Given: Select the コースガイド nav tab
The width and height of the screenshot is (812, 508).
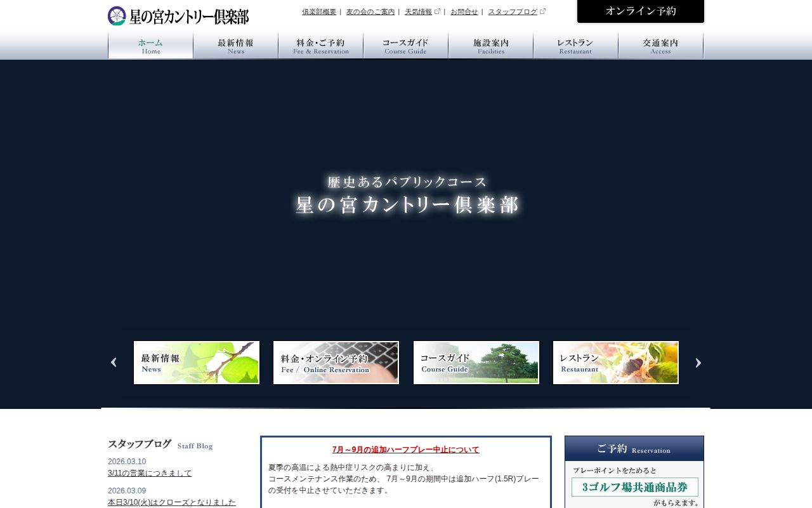Looking at the screenshot, I should click(406, 46).
